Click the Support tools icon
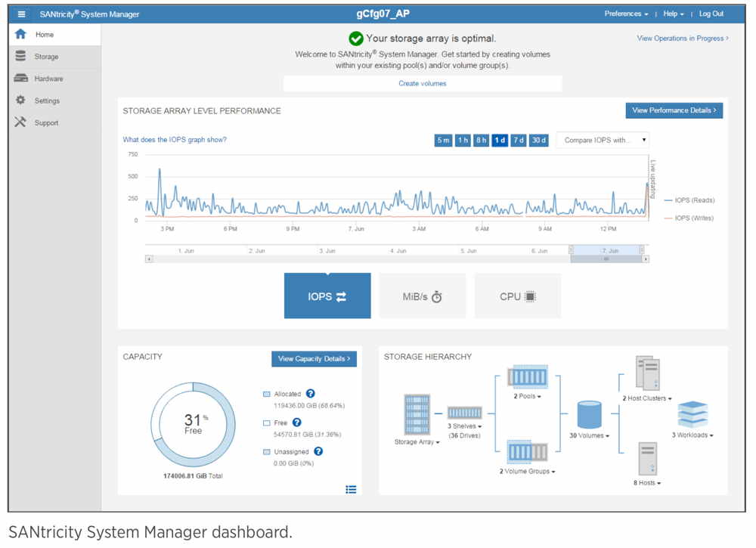 tap(20, 122)
